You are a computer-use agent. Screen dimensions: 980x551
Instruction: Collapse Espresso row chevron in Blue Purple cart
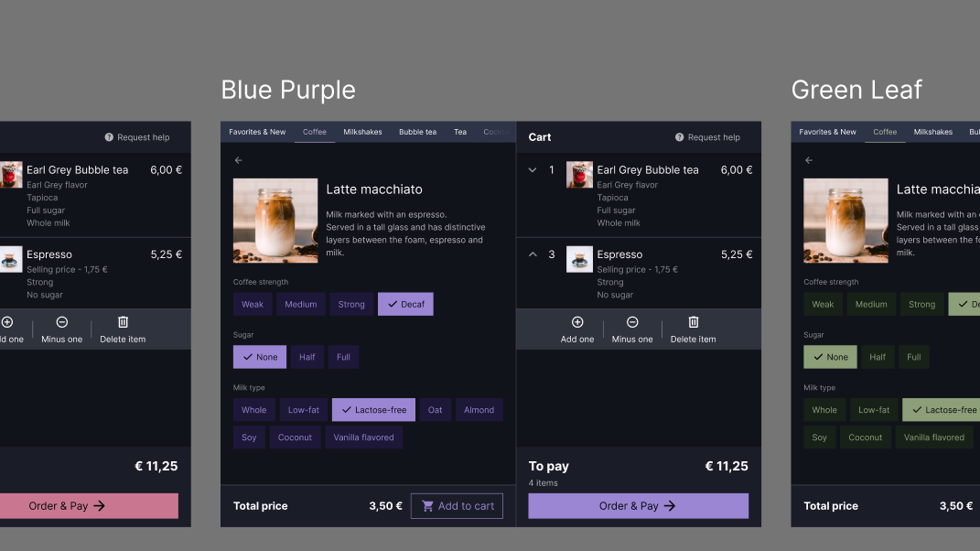point(533,254)
